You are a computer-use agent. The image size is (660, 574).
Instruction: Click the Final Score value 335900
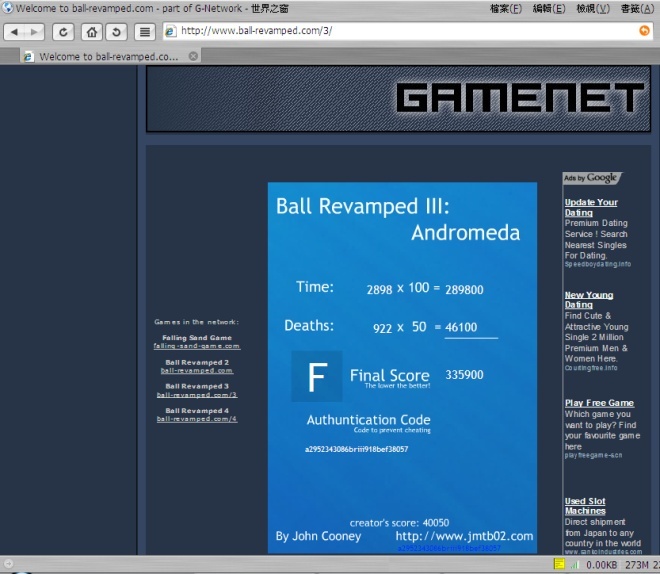[x=464, y=375]
